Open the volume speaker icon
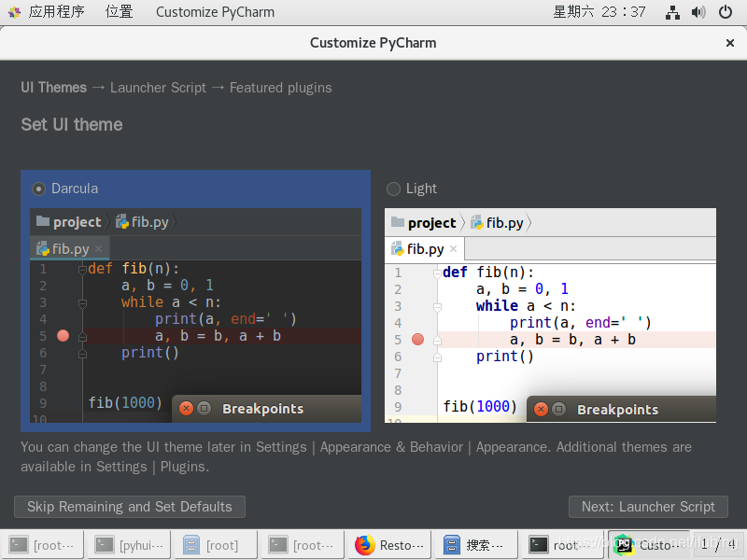 click(698, 12)
